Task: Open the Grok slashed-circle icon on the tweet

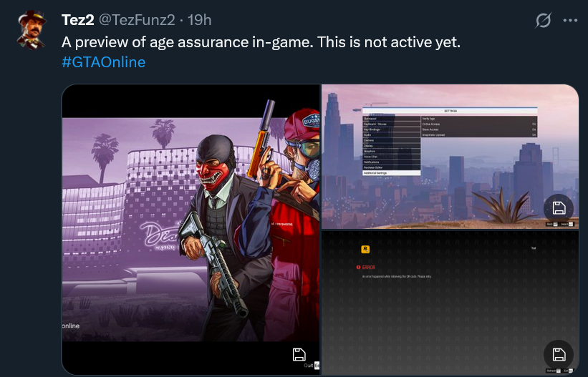Action: [543, 20]
